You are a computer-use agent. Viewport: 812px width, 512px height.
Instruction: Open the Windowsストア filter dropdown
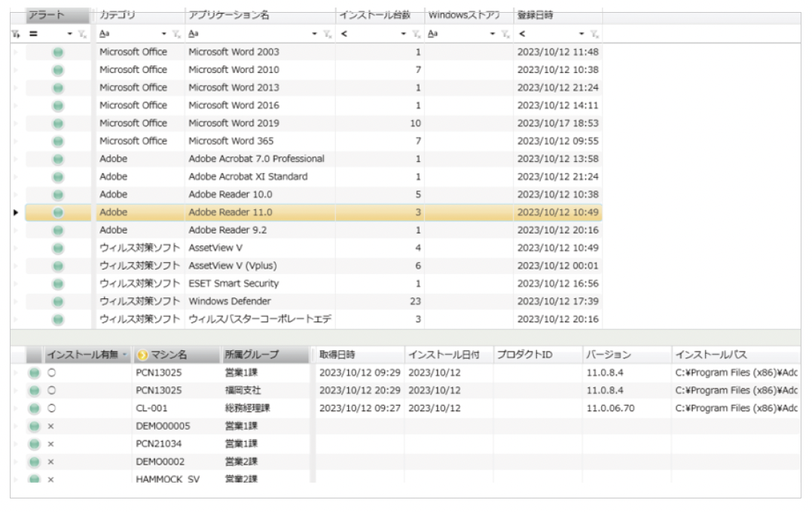coord(493,34)
